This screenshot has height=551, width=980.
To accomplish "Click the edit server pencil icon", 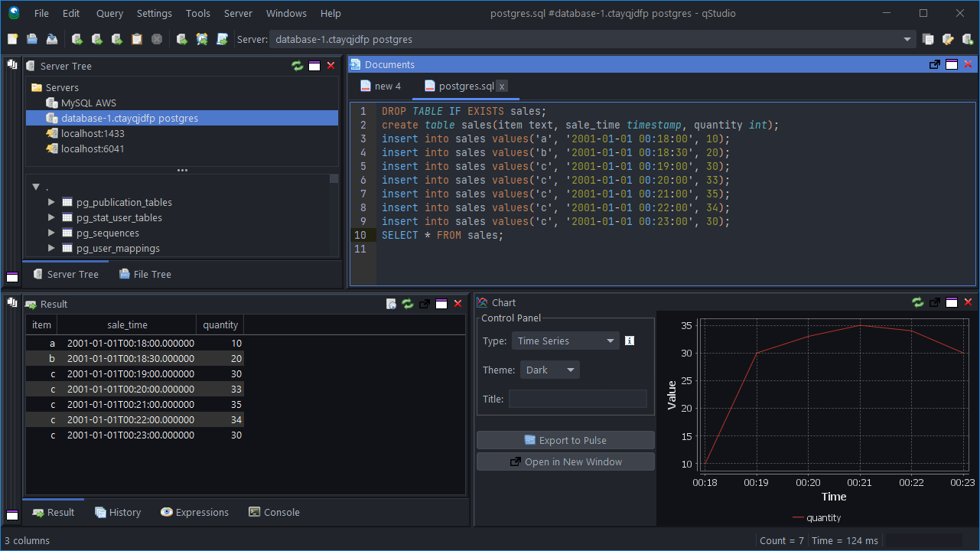I will click(948, 39).
